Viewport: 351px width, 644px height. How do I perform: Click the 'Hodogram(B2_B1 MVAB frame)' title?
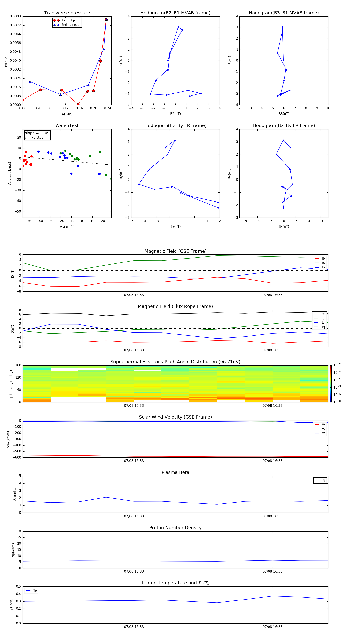click(175, 13)
